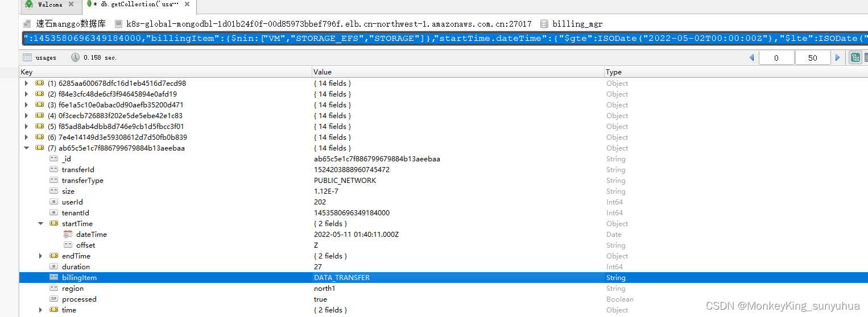This screenshot has height=317, width=868.
Task: Click the limit input field showing 50
Action: click(813, 57)
